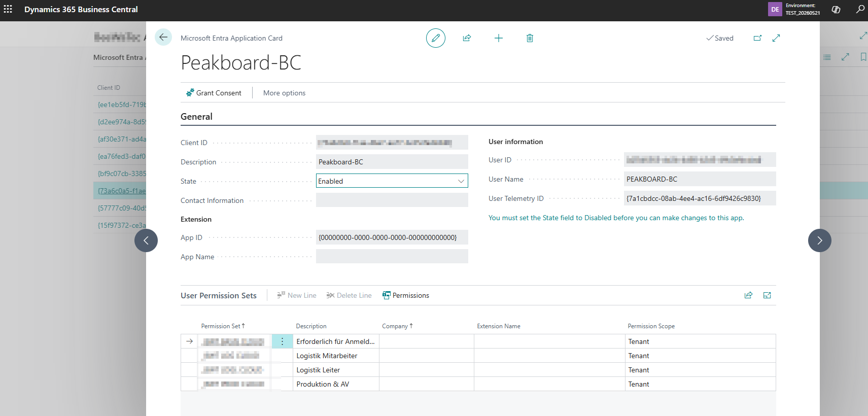Viewport: 868px width, 416px height.
Task: Select {af30e371 client ID in background list
Action: tap(122, 139)
